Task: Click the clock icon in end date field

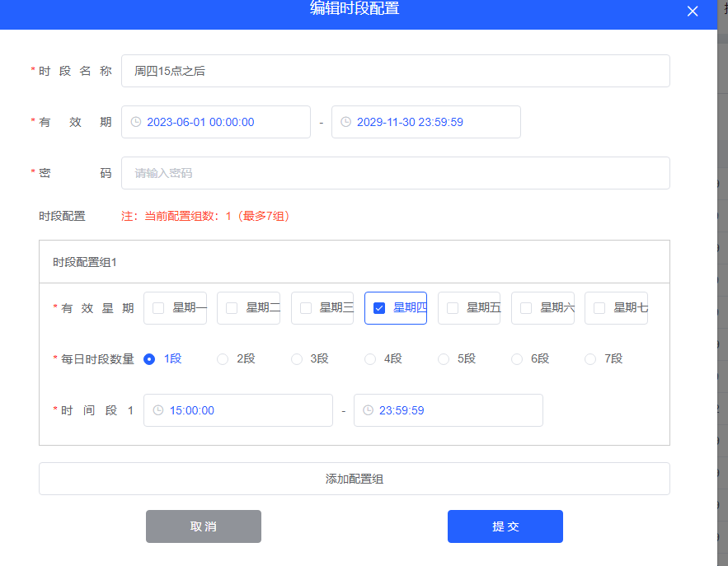Action: coord(345,122)
